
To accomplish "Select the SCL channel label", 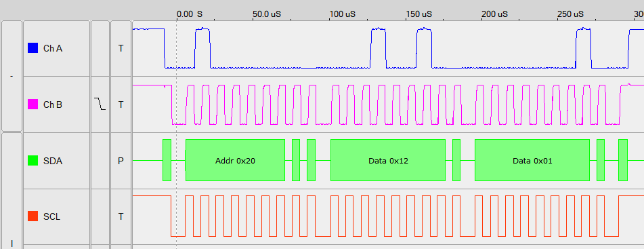I will (51, 216).
